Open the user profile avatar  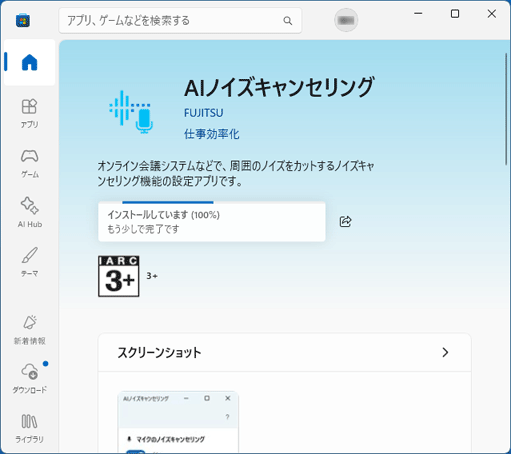coord(346,20)
